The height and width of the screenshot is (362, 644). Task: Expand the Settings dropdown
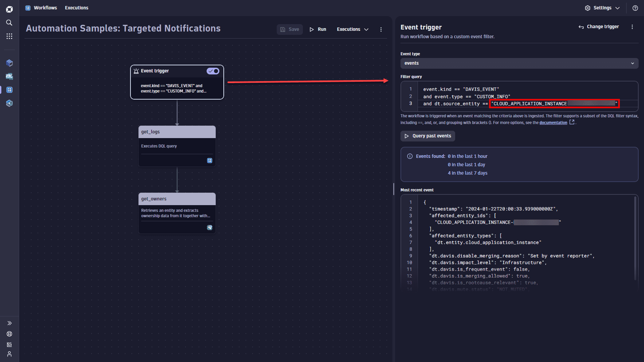tap(602, 8)
